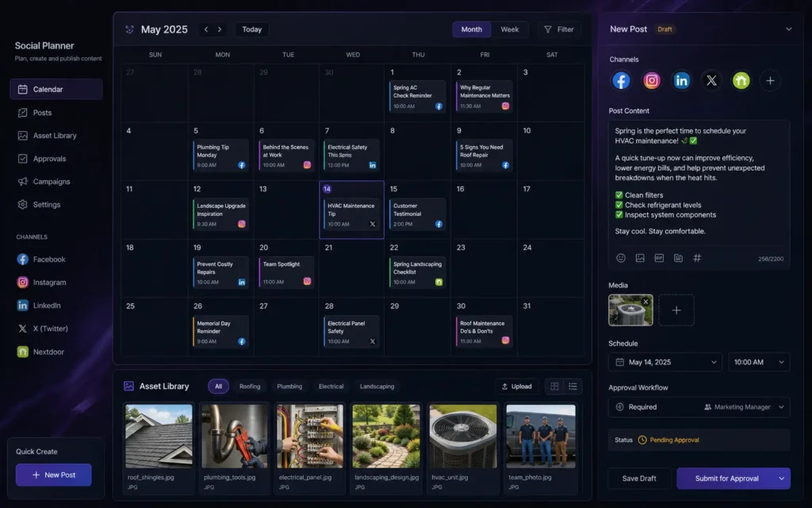Expand Submit for Approval options arrow
Viewport: 812px width, 508px height.
click(781, 479)
